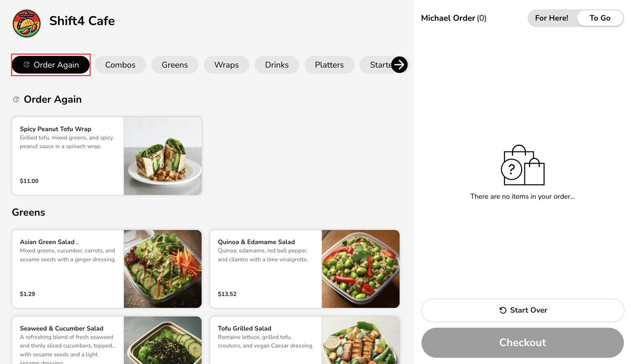Screen dimensions: 631x364
Task: Add the Seaweed & Cucumber Salad card
Action: [x=107, y=340]
